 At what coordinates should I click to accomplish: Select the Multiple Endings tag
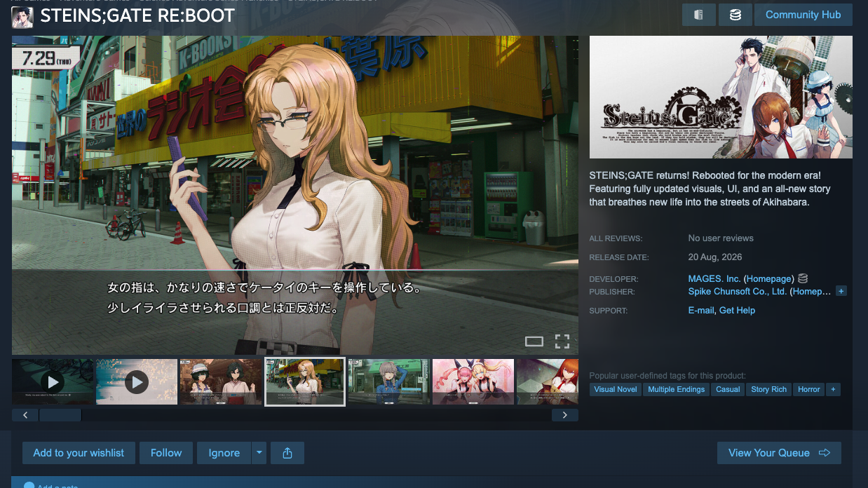click(x=677, y=389)
